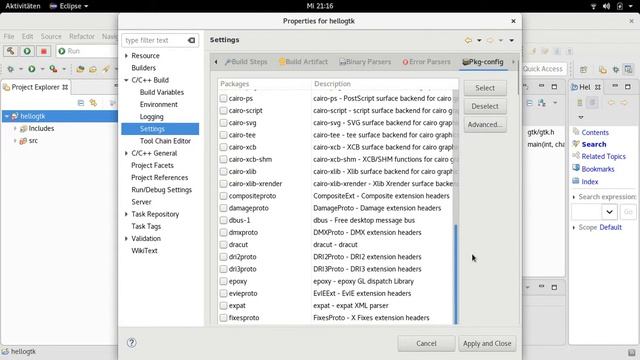Click the Select button
The image size is (640, 360).
pyautogui.click(x=485, y=88)
